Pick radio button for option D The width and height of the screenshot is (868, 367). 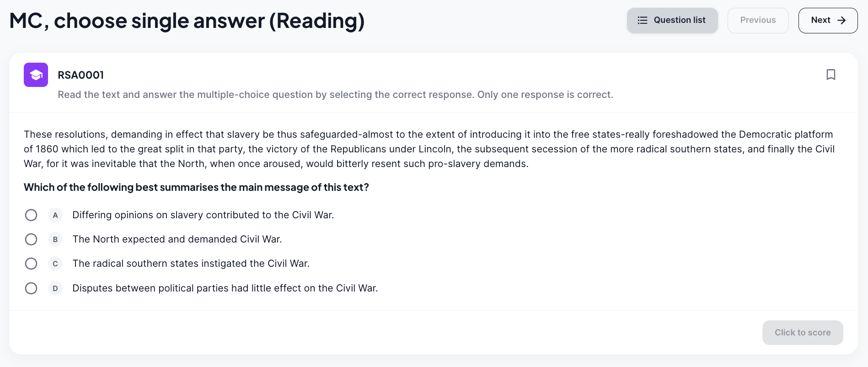(x=31, y=288)
